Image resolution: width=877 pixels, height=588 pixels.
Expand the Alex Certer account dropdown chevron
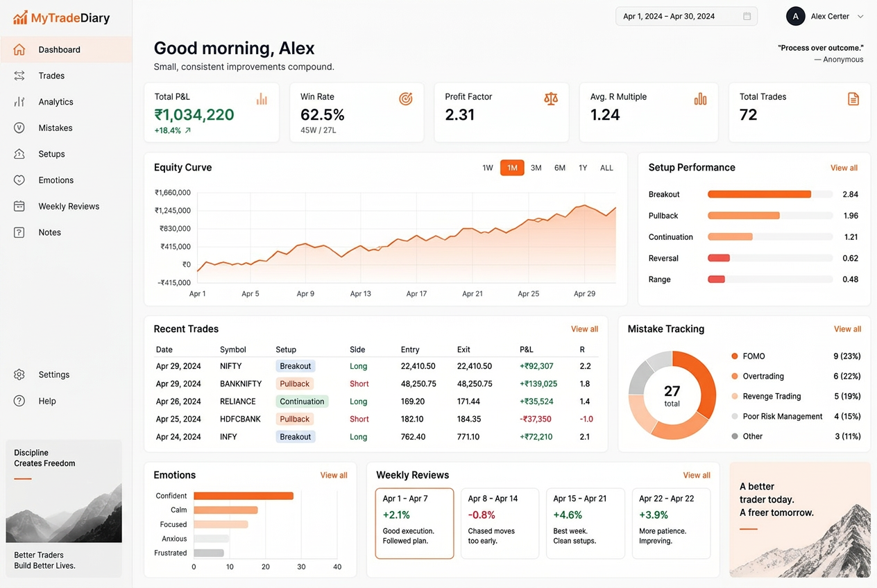pos(861,17)
